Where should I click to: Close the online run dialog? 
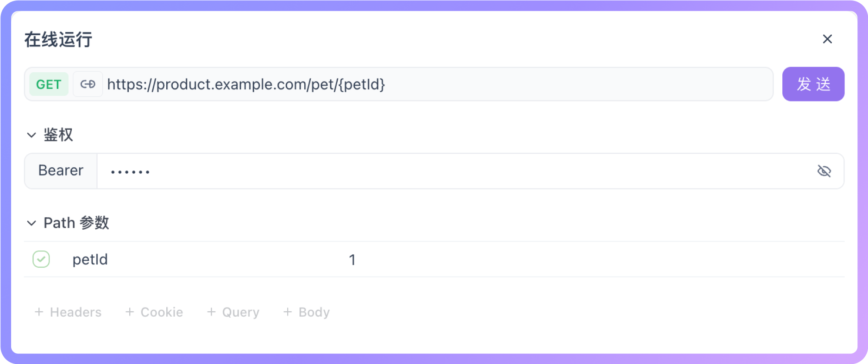point(827,39)
